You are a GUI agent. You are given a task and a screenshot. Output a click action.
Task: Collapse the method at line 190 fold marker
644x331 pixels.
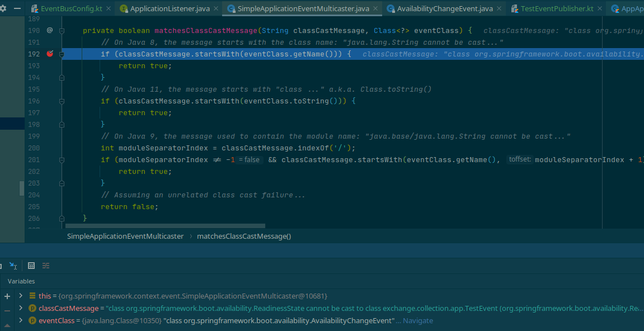[x=62, y=30]
